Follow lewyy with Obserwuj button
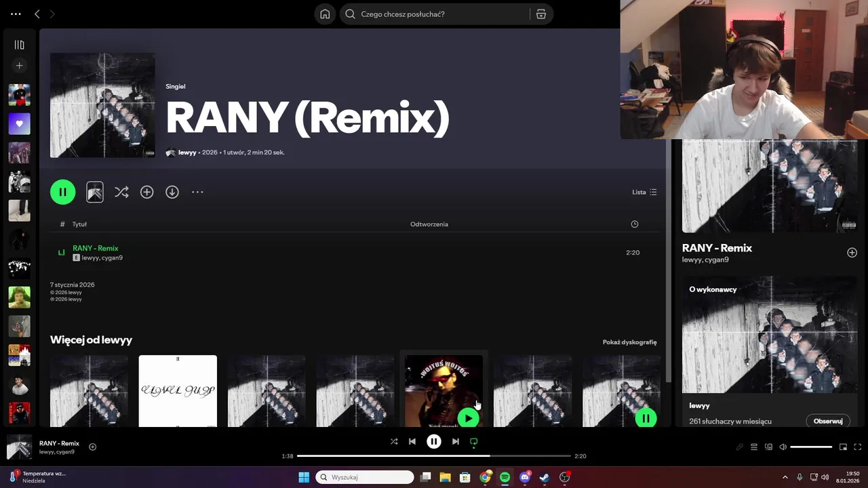This screenshot has height=488, width=868. [828, 421]
